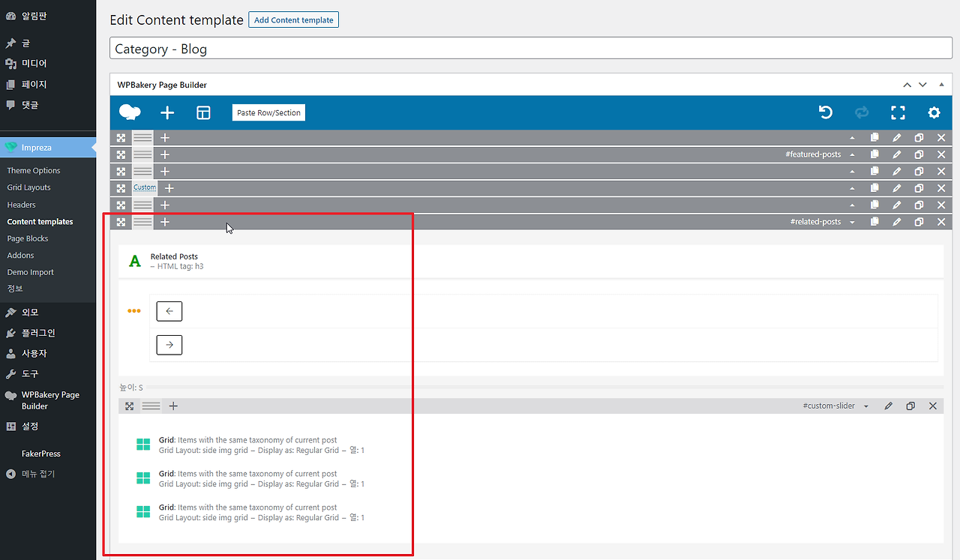Edit the #custom-slider inner row
This screenshot has width=960, height=560.
(x=888, y=406)
